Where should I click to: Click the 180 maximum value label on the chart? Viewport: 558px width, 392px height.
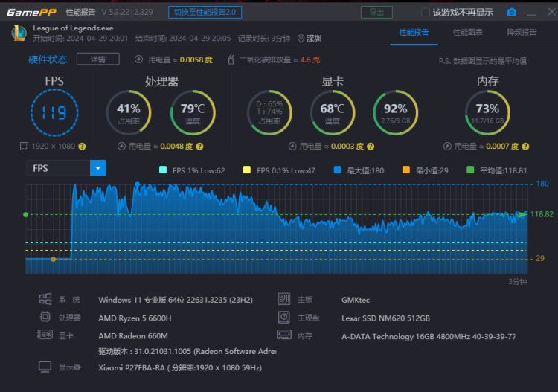[542, 184]
